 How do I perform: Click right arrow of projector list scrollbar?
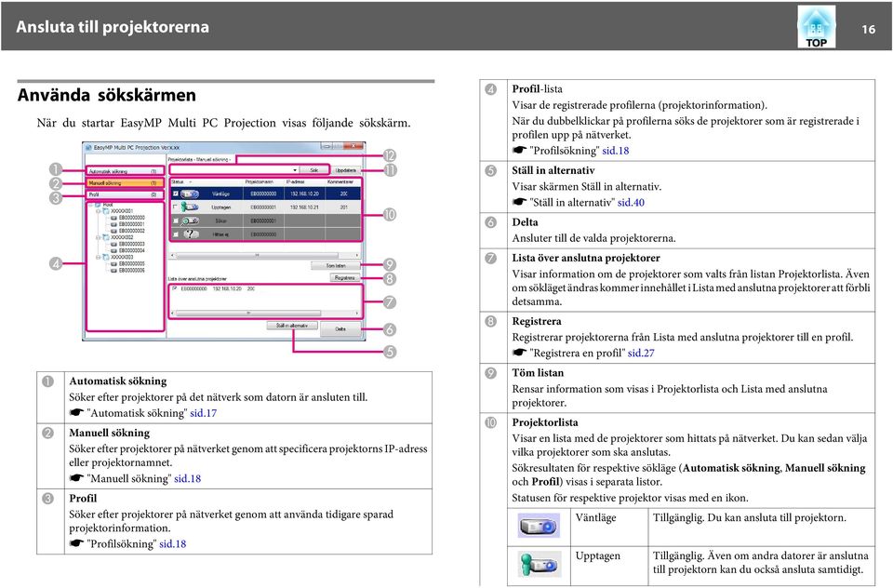coord(357,255)
